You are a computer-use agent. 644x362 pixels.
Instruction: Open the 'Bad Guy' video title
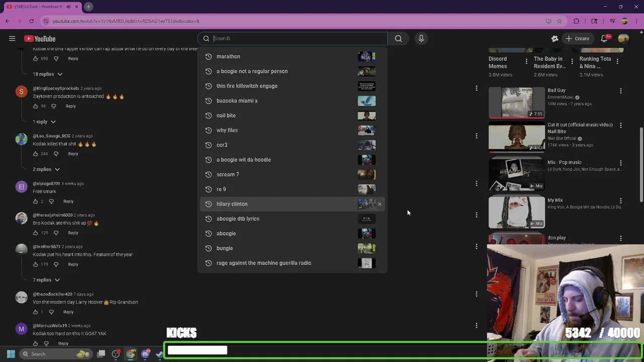coord(556,90)
